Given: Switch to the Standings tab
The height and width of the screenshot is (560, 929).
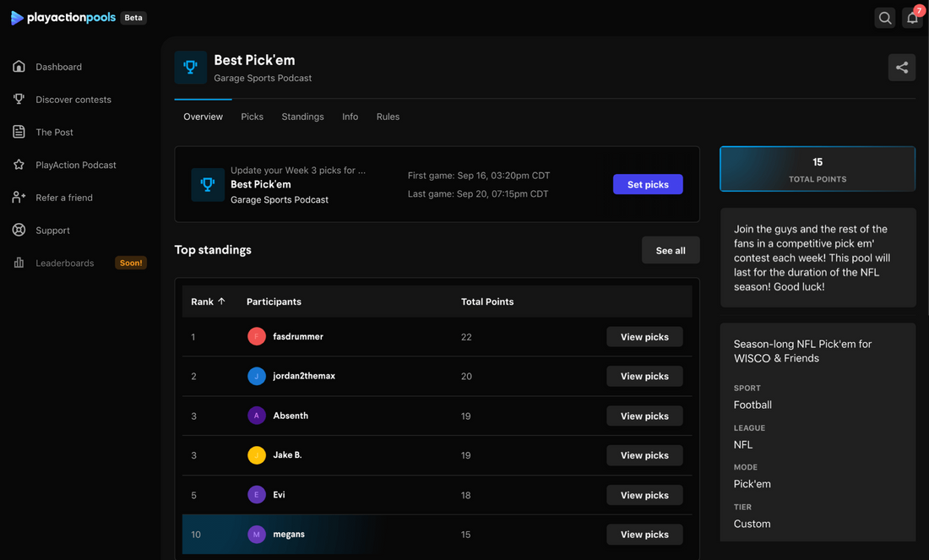Looking at the screenshot, I should click(x=302, y=117).
